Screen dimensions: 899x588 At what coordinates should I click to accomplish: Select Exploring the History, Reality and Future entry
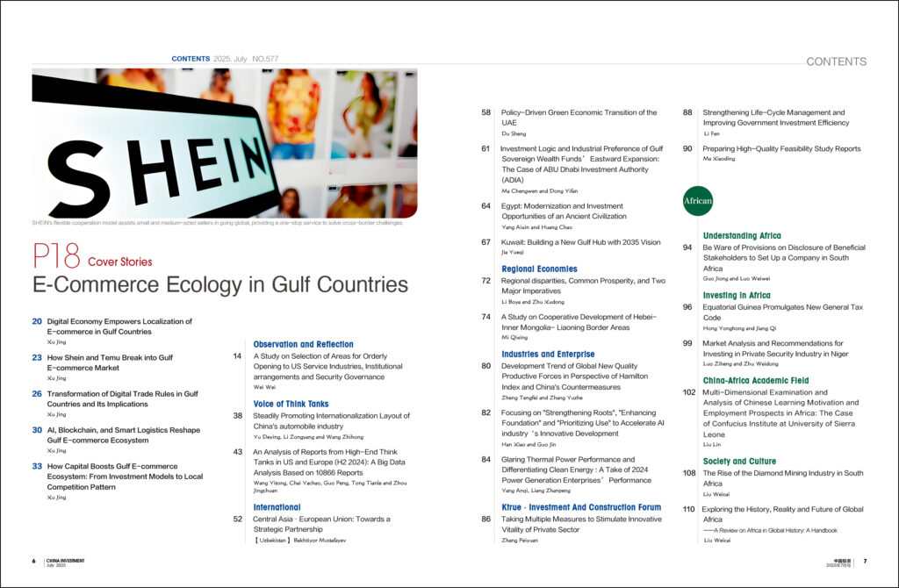[782, 514]
